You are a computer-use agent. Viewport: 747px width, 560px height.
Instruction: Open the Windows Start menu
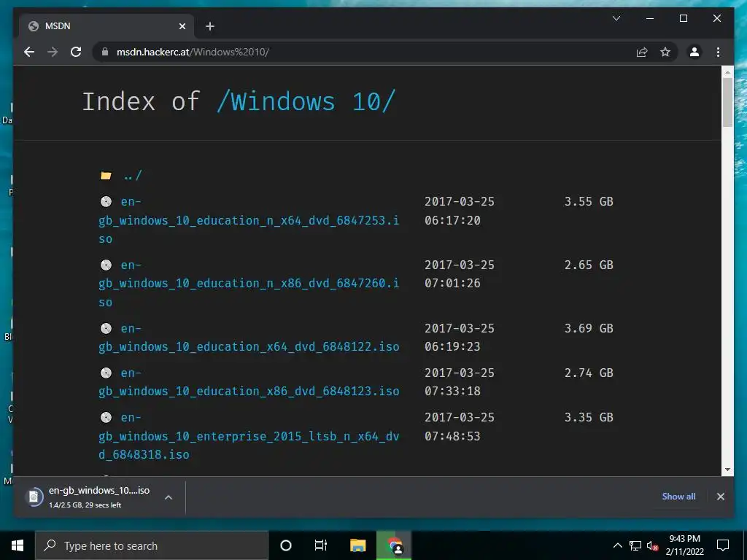pos(18,545)
